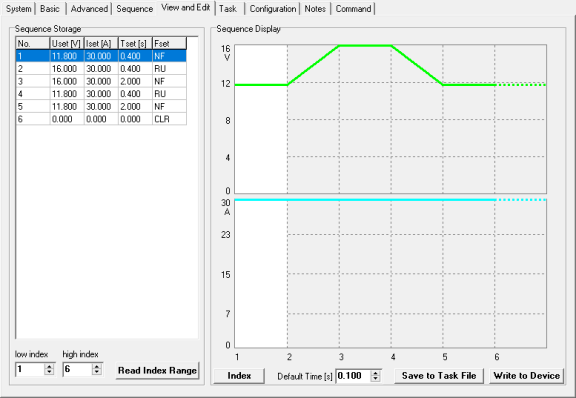The width and height of the screenshot is (576, 398).
Task: Select sequence row 6 with CLR function
Action: tap(101, 119)
